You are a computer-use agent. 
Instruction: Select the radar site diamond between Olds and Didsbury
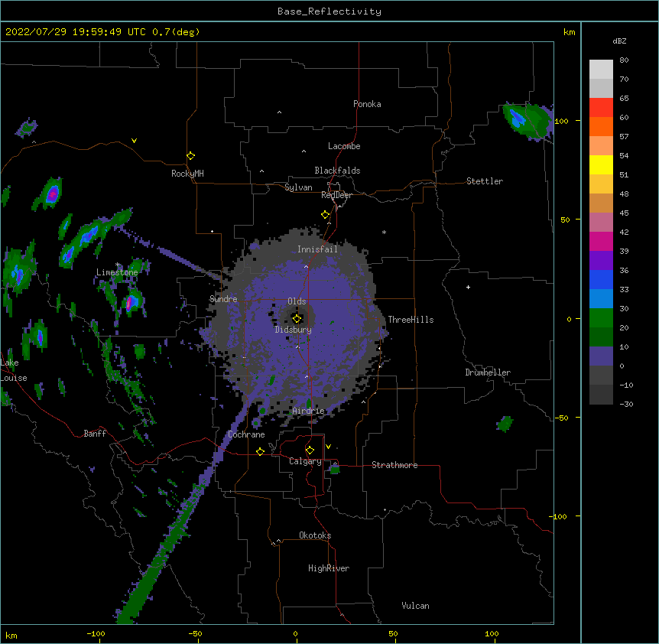(297, 319)
